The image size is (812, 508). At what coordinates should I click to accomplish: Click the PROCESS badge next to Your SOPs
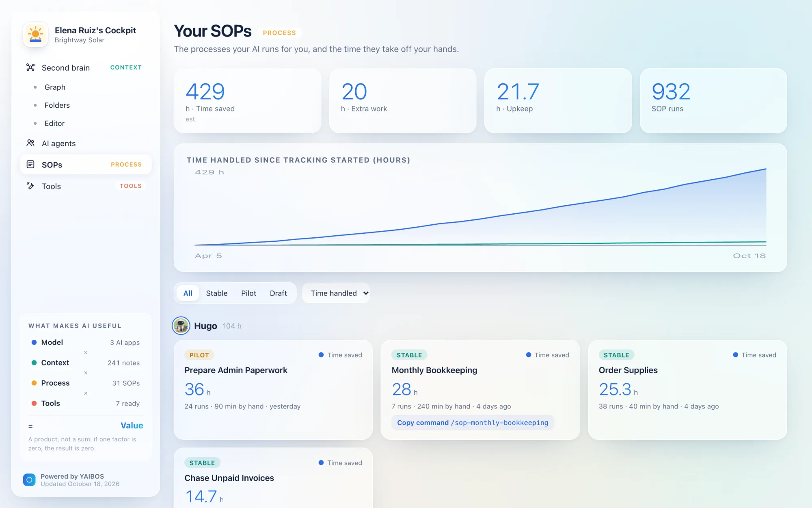tap(279, 33)
